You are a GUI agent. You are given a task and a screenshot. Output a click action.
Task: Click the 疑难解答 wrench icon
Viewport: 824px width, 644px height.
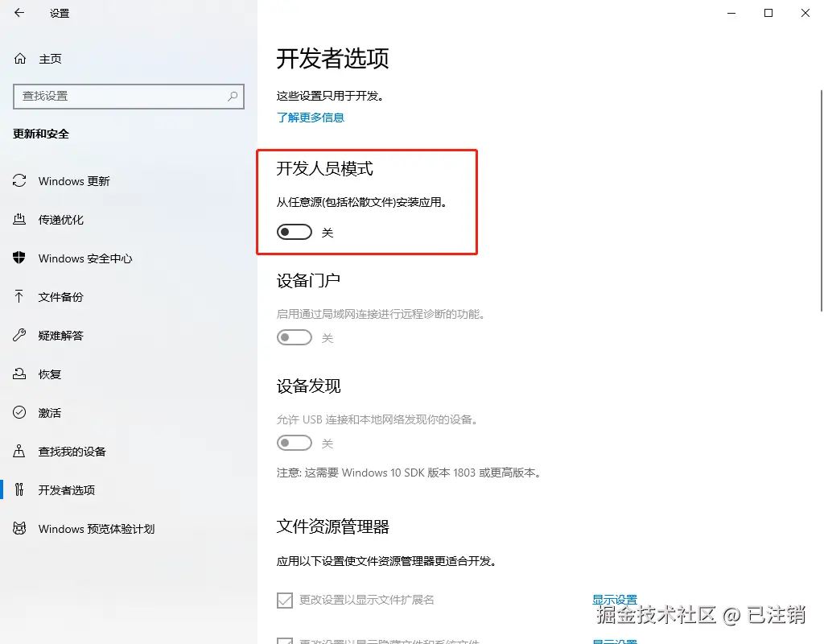pyautogui.click(x=19, y=335)
